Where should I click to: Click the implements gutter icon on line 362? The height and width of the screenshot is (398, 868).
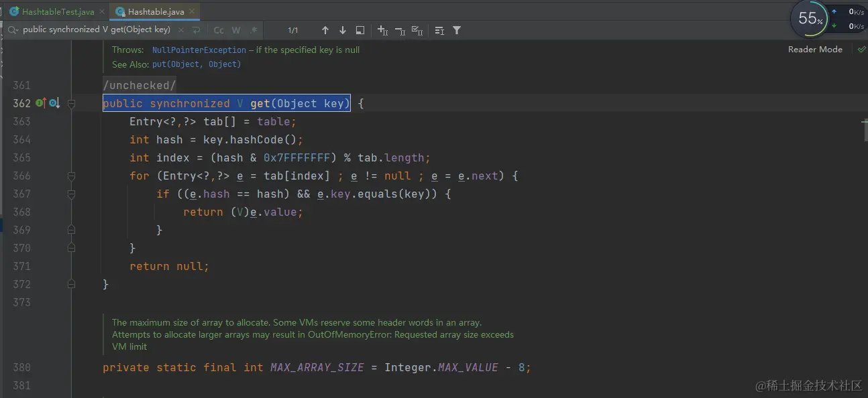point(40,103)
